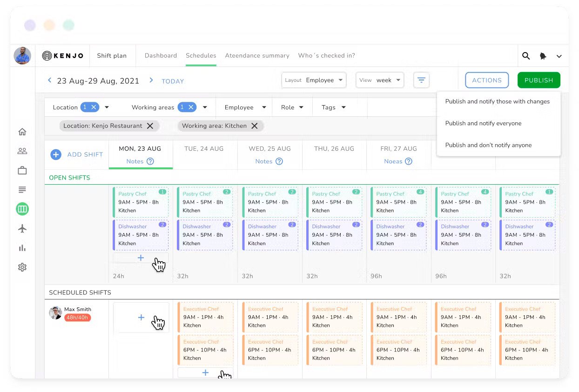Select the green shift plan icon
This screenshot has width=579, height=392.
tap(22, 209)
